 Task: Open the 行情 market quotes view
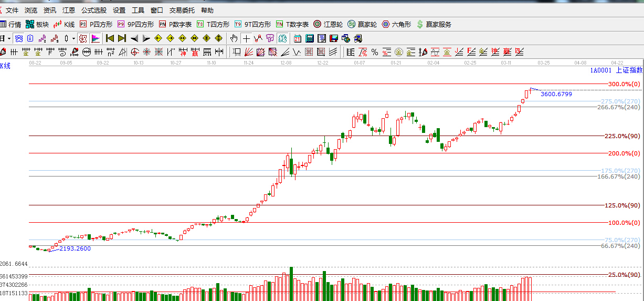pos(10,24)
